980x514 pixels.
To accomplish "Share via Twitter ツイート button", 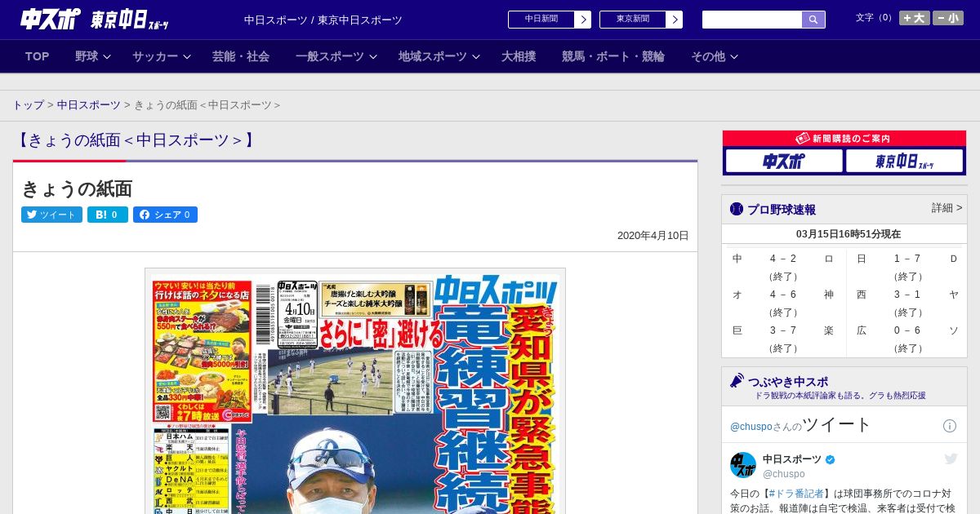I will 51,215.
